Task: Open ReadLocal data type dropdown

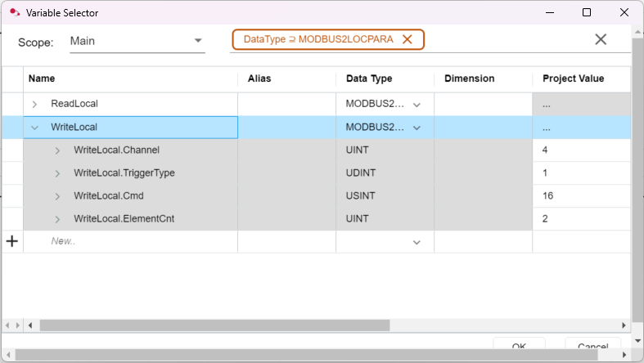Action: coord(417,105)
